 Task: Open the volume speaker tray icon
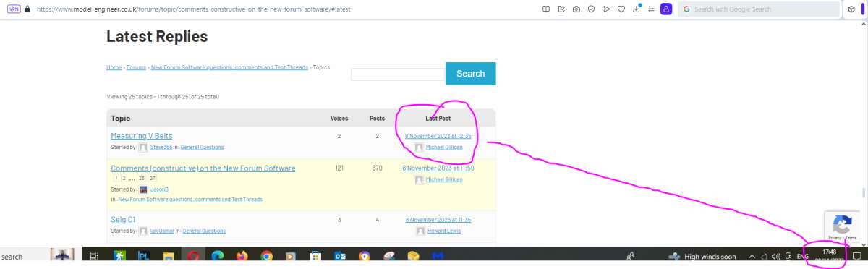pyautogui.click(x=775, y=257)
